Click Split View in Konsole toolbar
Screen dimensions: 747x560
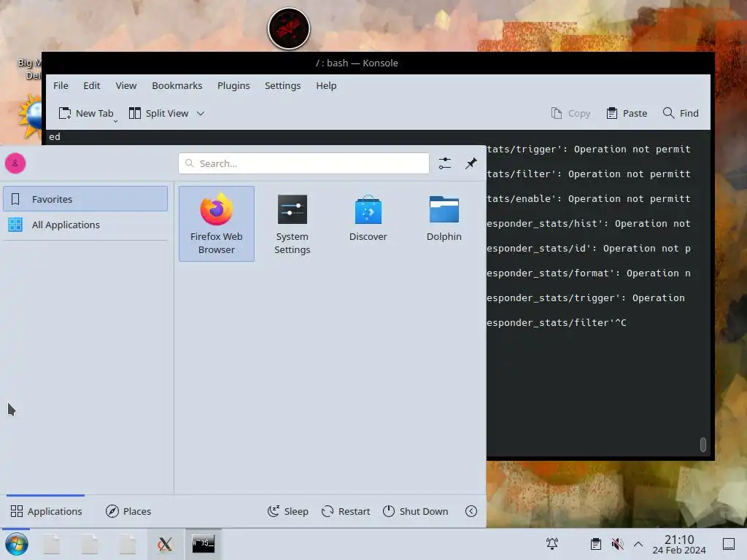[158, 113]
